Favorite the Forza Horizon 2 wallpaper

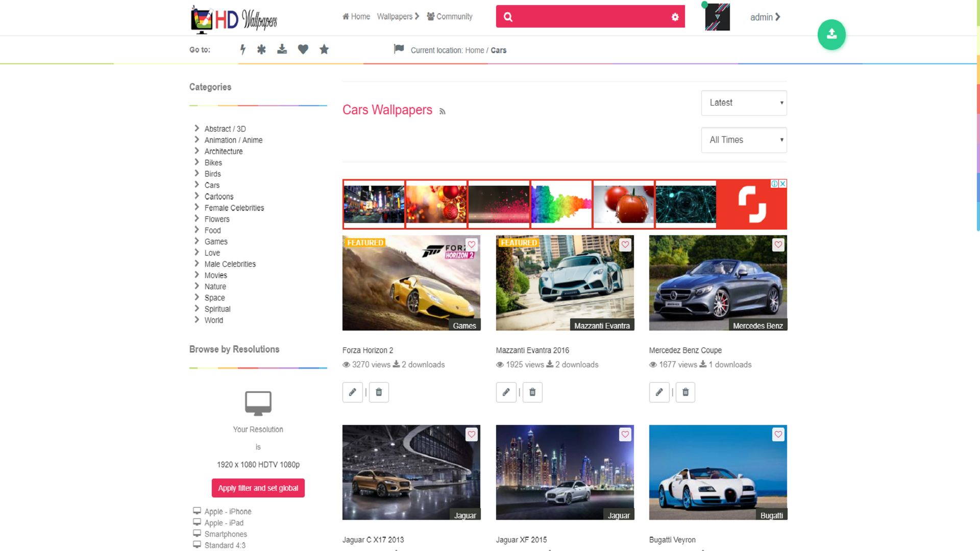(471, 244)
